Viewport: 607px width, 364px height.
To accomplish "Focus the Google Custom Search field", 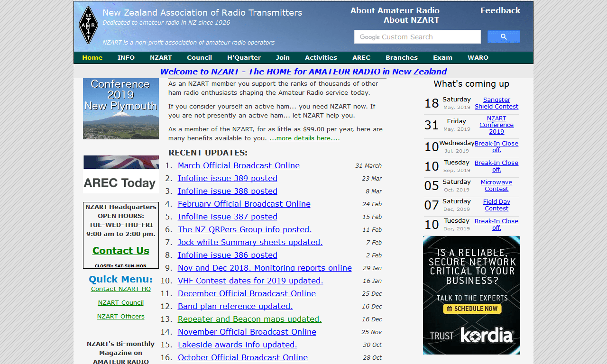I will pyautogui.click(x=417, y=37).
